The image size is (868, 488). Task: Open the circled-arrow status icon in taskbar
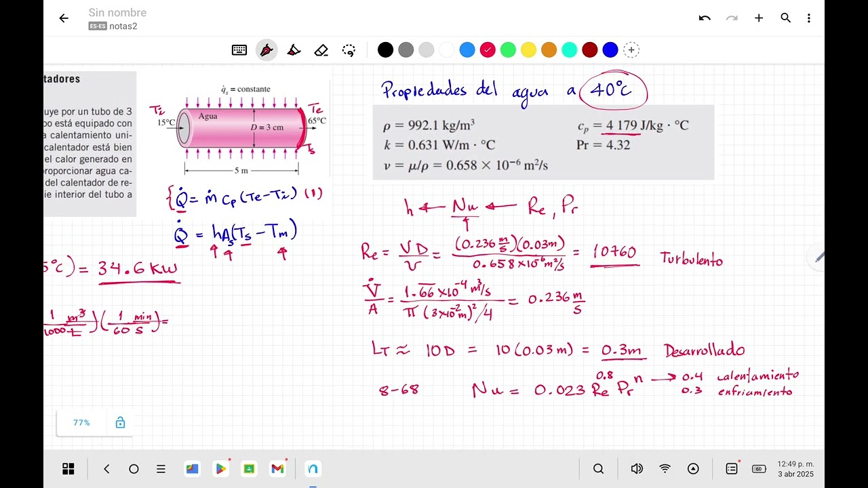[693, 469]
